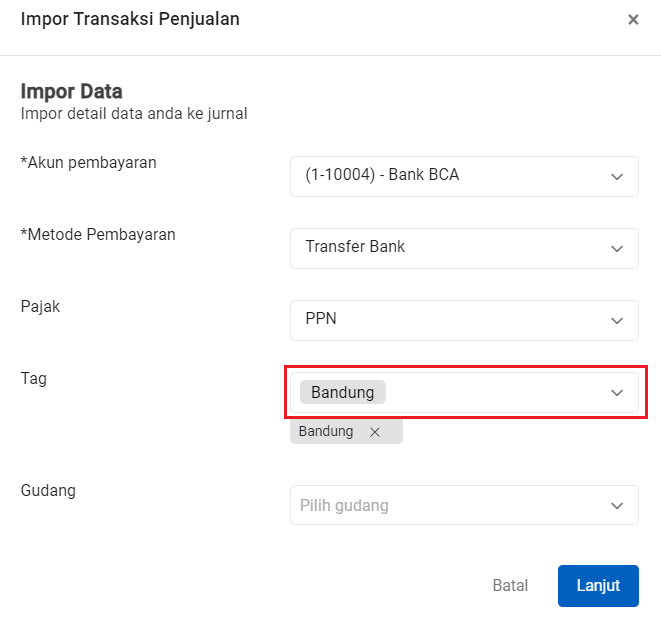This screenshot has height=634, width=661.
Task: Click the Gudang field label
Action: click(48, 490)
